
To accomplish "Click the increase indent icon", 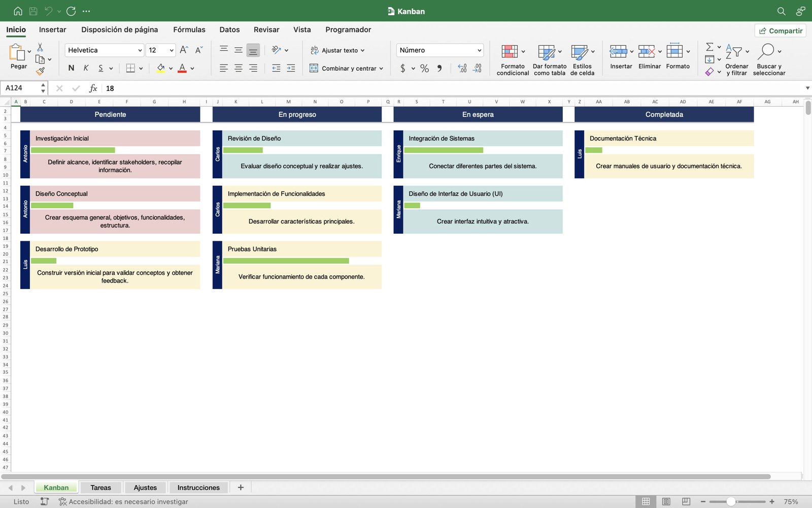I will [x=291, y=68].
